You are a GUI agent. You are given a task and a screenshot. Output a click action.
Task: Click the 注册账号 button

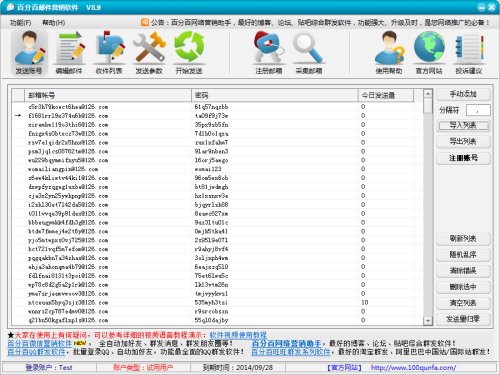click(463, 158)
